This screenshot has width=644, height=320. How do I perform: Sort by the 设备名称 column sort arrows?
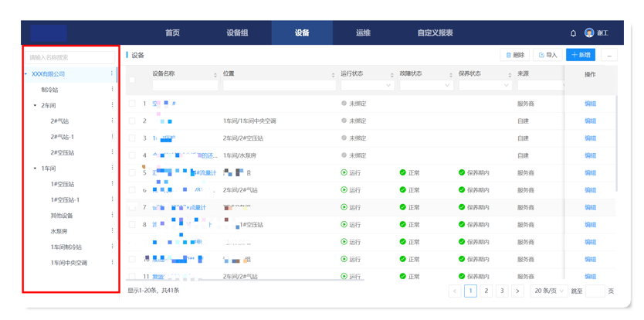click(215, 74)
